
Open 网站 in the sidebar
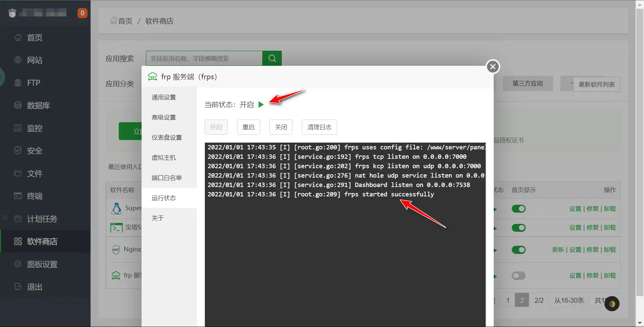tap(35, 60)
